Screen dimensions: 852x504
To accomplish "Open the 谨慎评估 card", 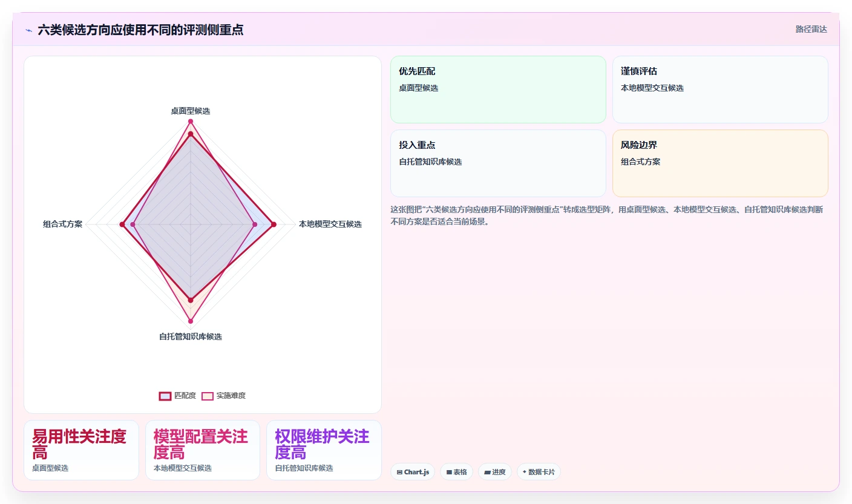I will tap(720, 90).
